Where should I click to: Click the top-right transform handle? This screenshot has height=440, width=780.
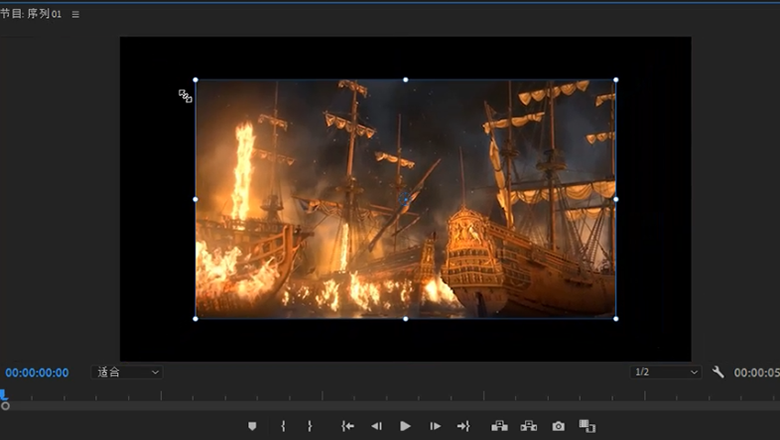point(616,80)
